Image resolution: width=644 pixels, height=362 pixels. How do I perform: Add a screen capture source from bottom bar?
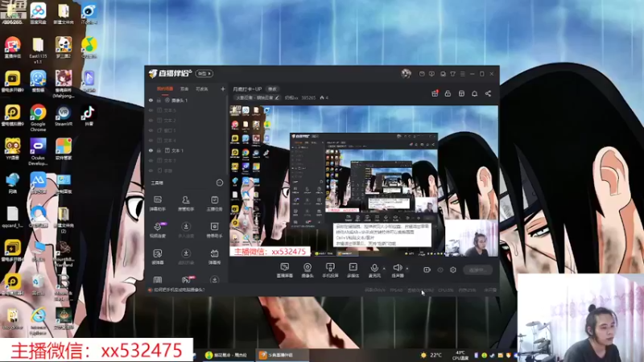point(285,270)
